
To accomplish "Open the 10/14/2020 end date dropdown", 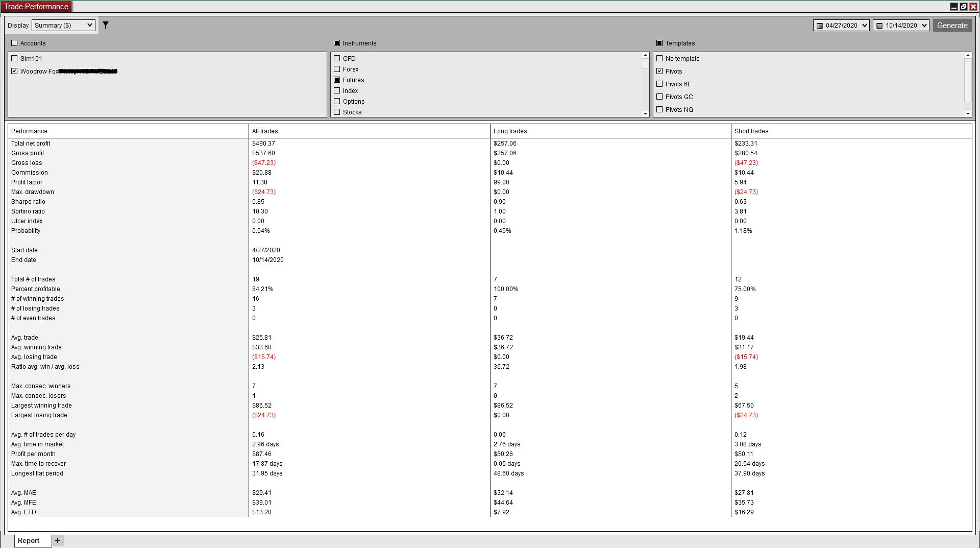I will click(901, 26).
